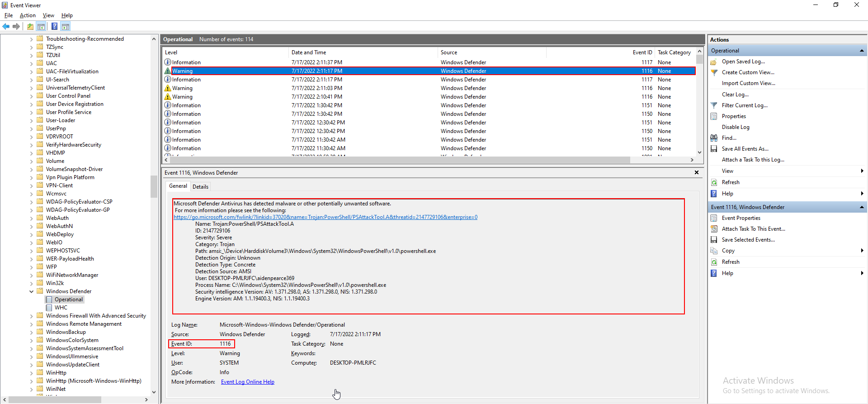This screenshot has width=868, height=404.
Task: Click the Properties icon under Operational actions
Action: 714,116
